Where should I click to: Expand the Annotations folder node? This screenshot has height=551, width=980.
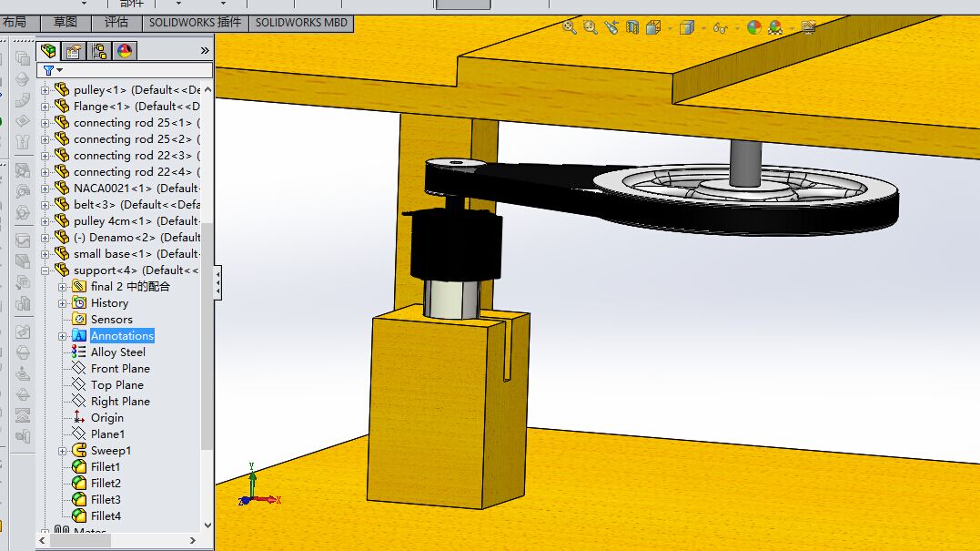pos(63,336)
